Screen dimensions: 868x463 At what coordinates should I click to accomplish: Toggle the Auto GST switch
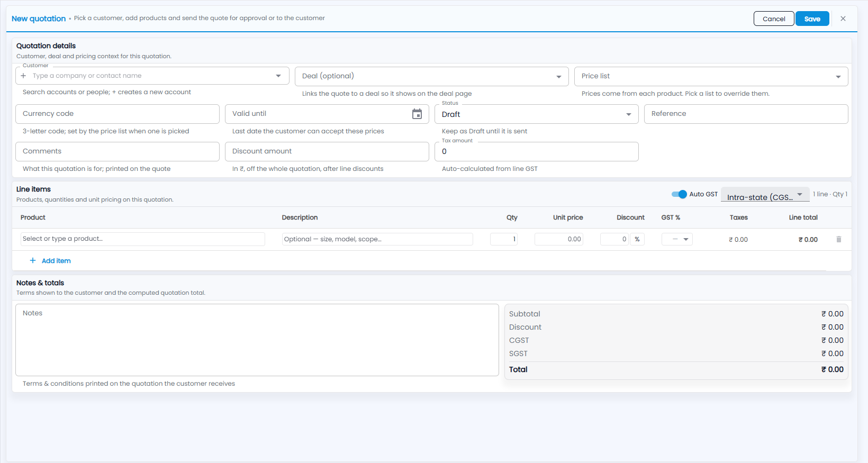tap(679, 194)
